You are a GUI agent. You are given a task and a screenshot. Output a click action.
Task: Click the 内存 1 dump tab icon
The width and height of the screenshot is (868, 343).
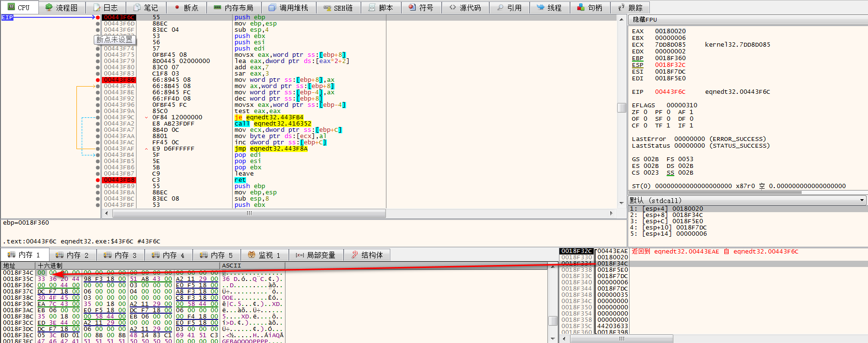pyautogui.click(x=12, y=254)
